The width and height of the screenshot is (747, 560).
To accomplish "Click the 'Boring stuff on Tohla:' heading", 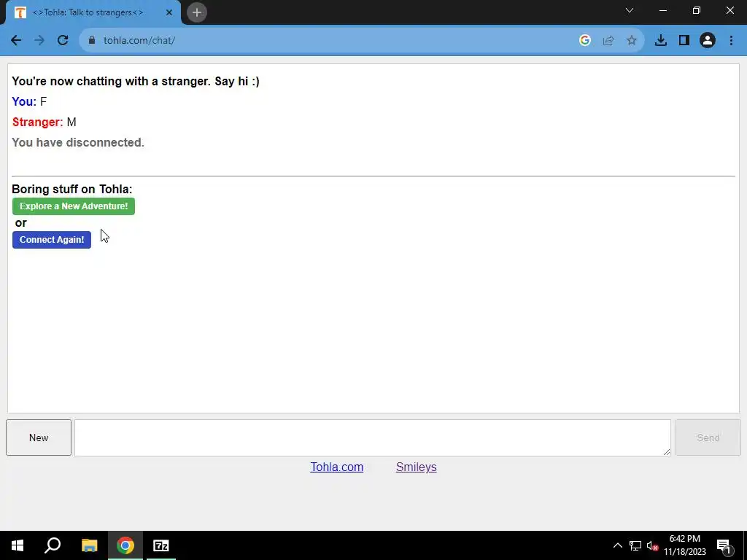I will [72, 189].
